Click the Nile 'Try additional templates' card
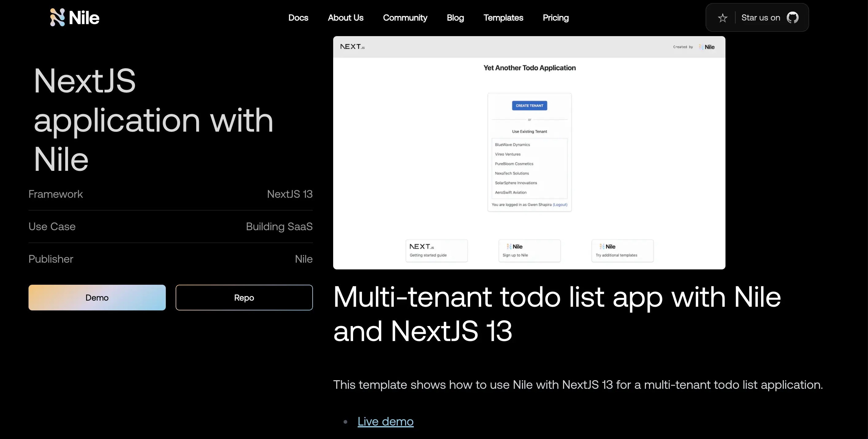The height and width of the screenshot is (439, 868). click(x=622, y=250)
